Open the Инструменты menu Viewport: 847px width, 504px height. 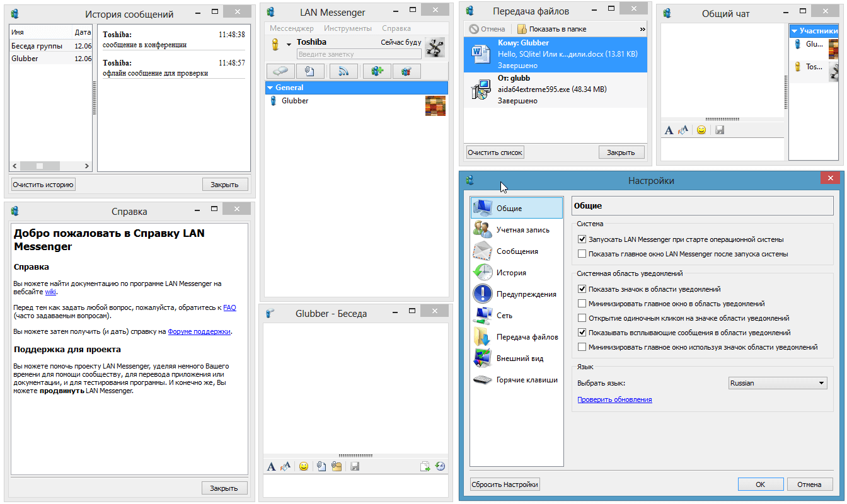click(x=348, y=28)
